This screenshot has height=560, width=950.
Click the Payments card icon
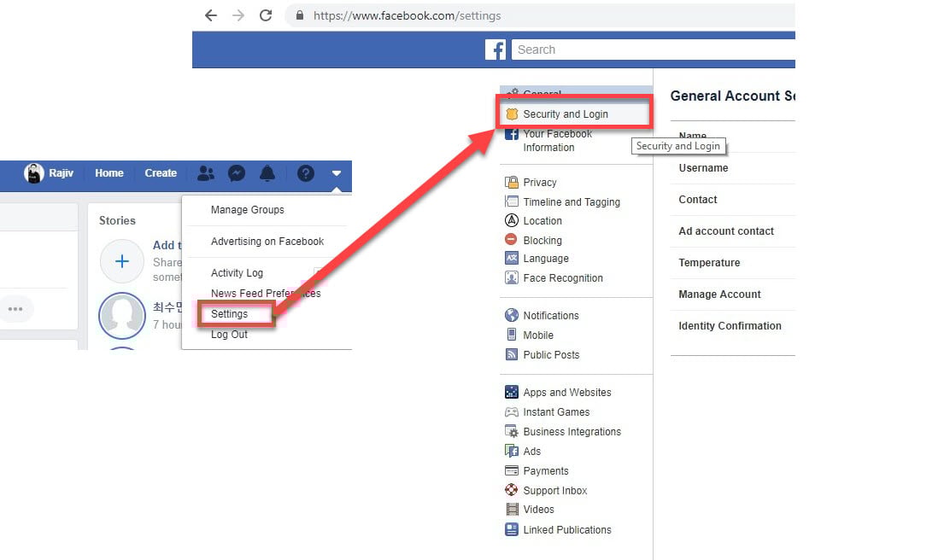512,470
